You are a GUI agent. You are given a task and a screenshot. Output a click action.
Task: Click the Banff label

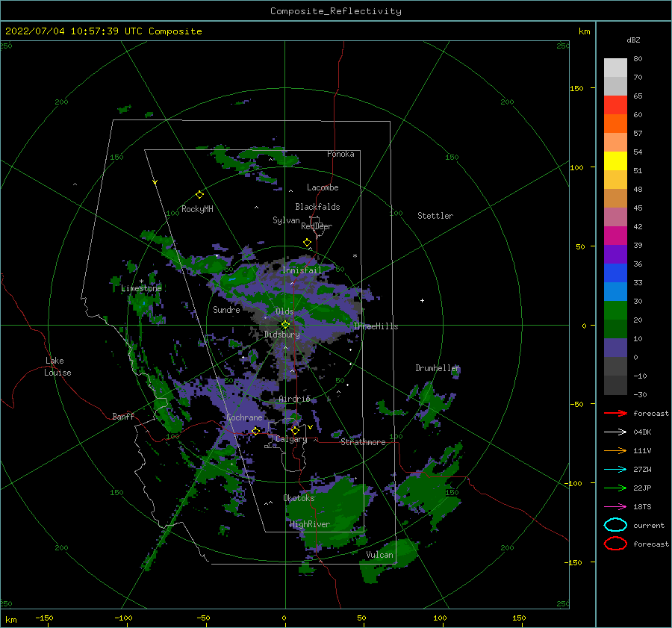tap(123, 417)
